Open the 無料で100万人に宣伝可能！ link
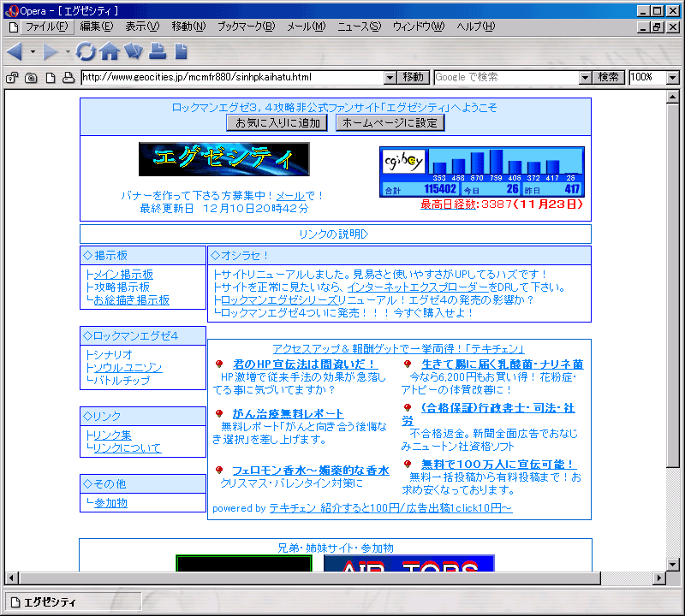The width and height of the screenshot is (685, 616). [x=497, y=464]
